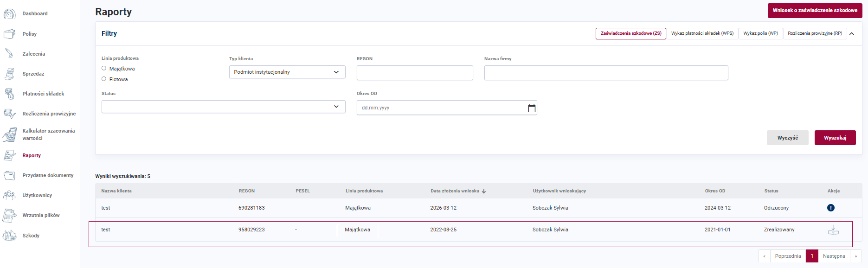The image size is (868, 268).
Task: Open Płatności składek icon in sidebar
Action: click(x=9, y=94)
